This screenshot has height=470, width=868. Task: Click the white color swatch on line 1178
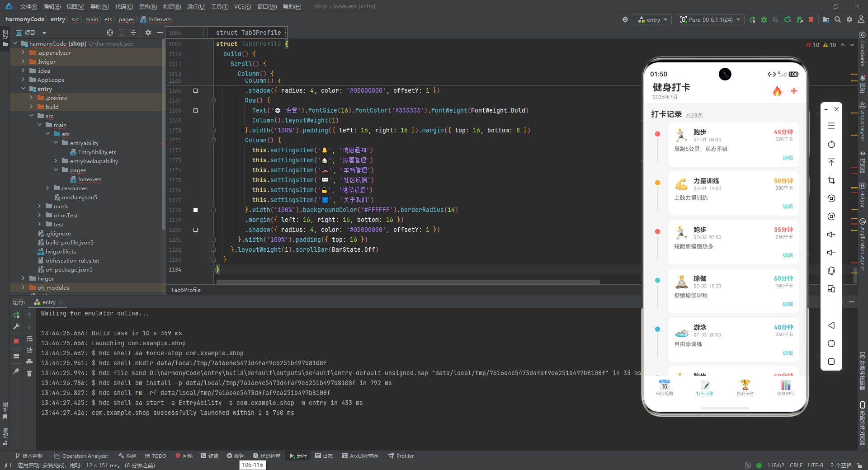tap(196, 210)
